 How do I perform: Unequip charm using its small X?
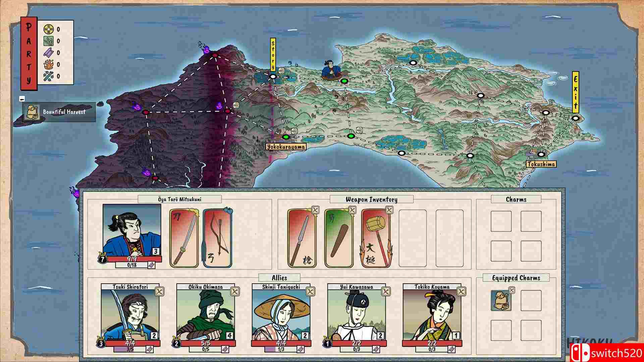click(512, 290)
